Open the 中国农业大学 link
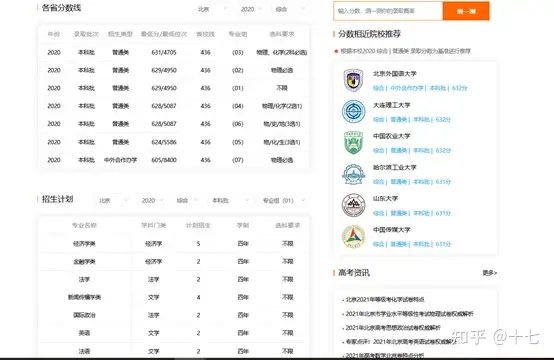 391,136
